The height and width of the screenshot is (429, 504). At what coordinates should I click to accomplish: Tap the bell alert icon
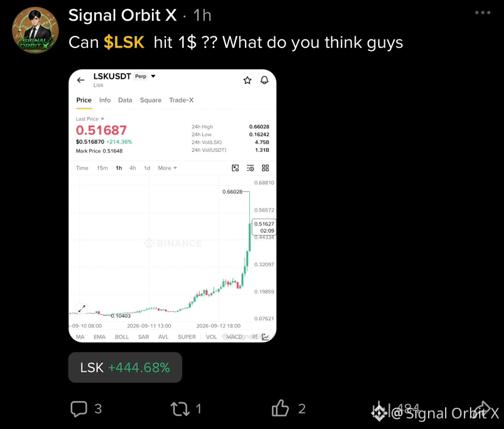point(264,80)
